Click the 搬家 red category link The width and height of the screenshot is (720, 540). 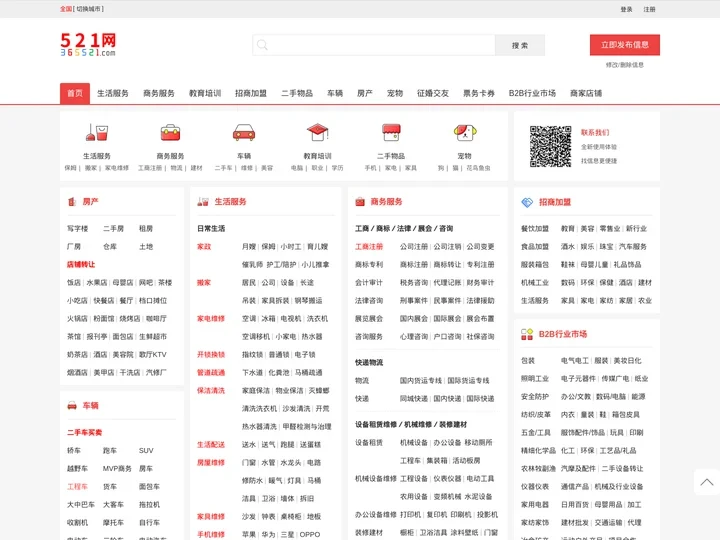click(204, 282)
